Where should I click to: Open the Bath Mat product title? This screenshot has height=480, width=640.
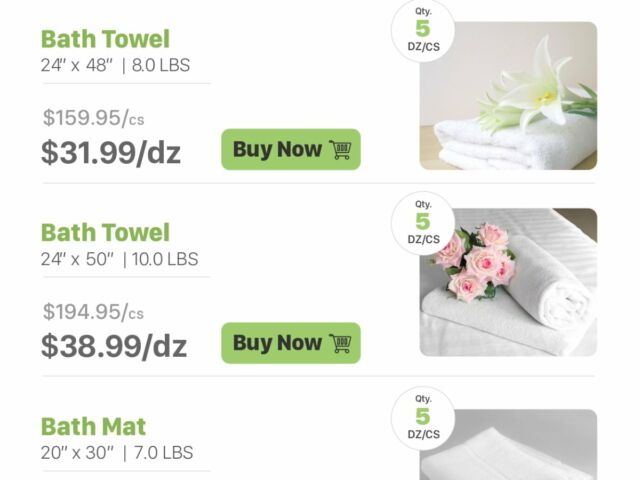[93, 427]
